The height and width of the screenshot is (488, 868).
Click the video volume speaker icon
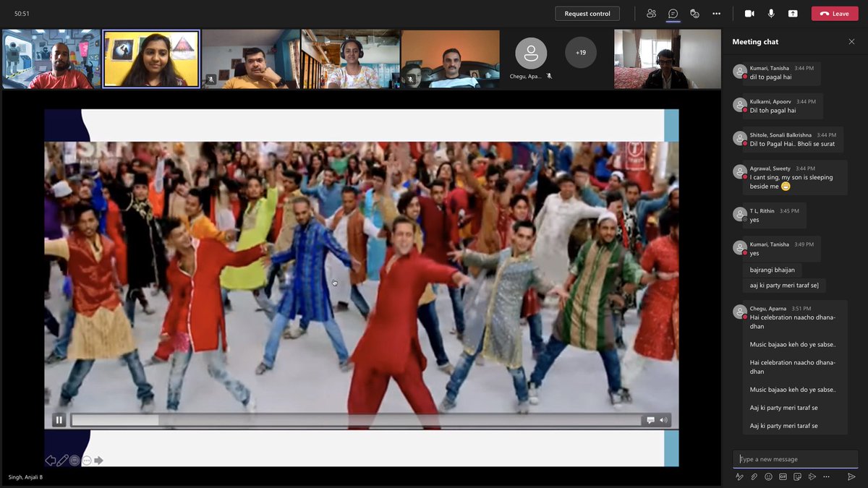[663, 420]
